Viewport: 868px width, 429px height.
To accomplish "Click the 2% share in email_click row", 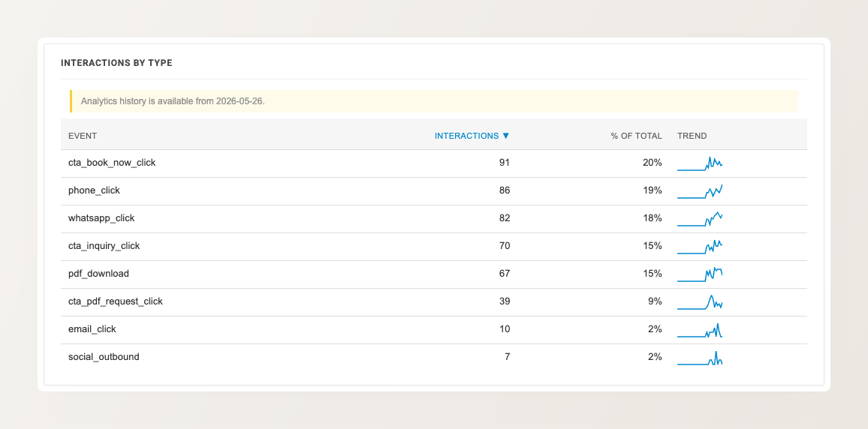I will (655, 329).
